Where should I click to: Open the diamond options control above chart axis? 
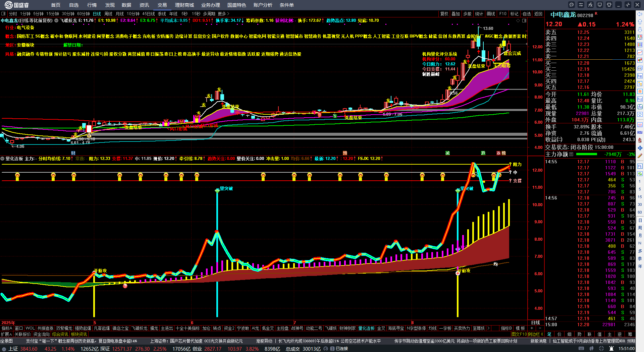coord(518,20)
